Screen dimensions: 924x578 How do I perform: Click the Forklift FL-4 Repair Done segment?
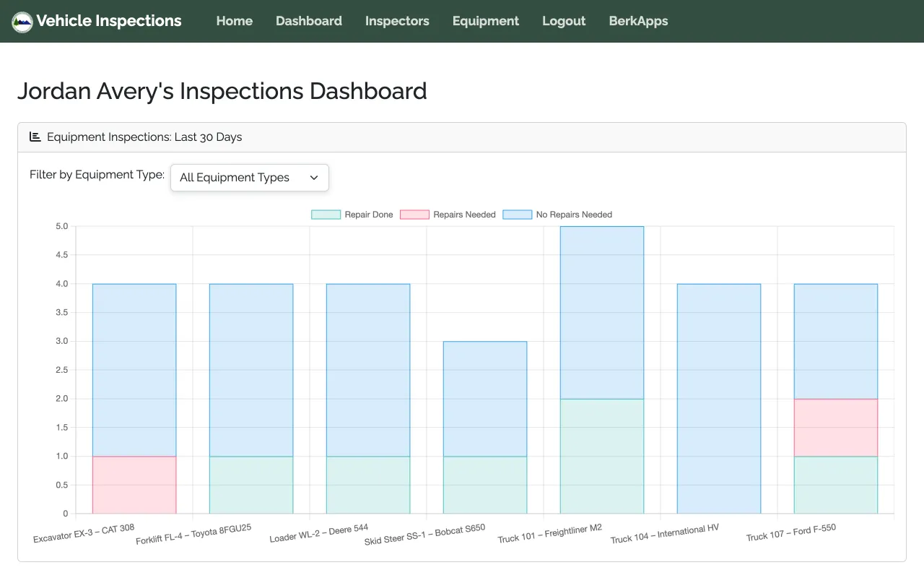[251, 485]
